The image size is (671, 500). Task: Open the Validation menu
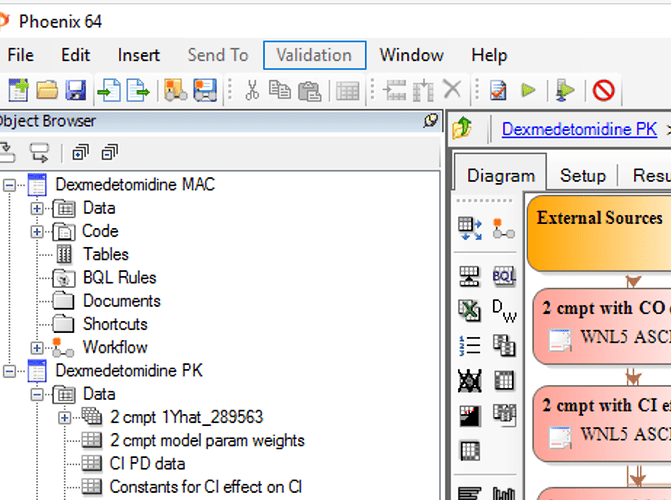point(315,55)
